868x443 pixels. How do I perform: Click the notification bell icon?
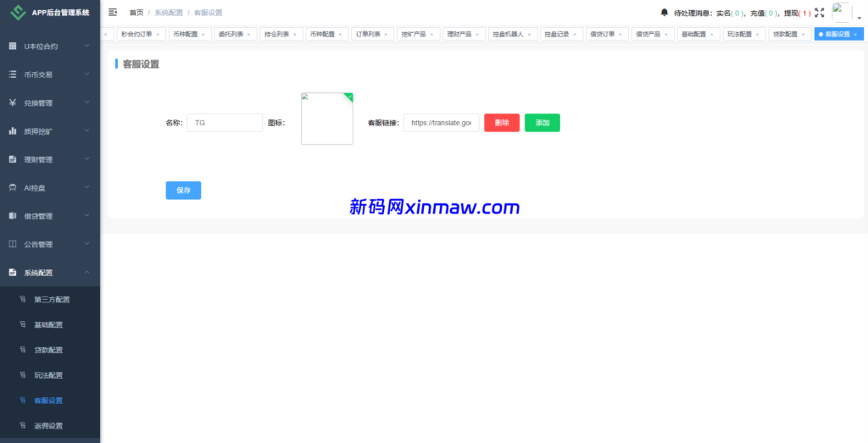coord(665,12)
